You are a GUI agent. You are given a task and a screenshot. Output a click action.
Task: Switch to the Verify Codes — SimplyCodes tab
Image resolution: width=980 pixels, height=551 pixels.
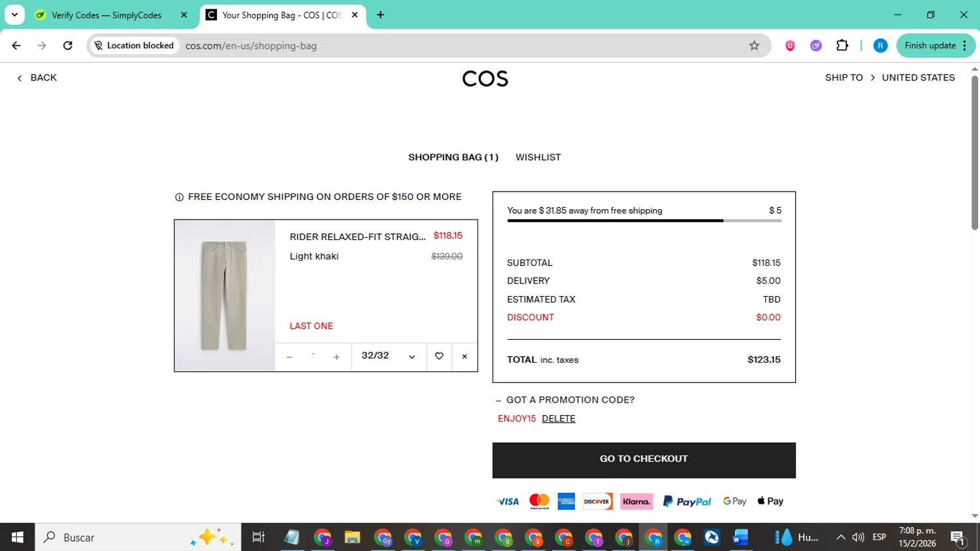coord(106,15)
